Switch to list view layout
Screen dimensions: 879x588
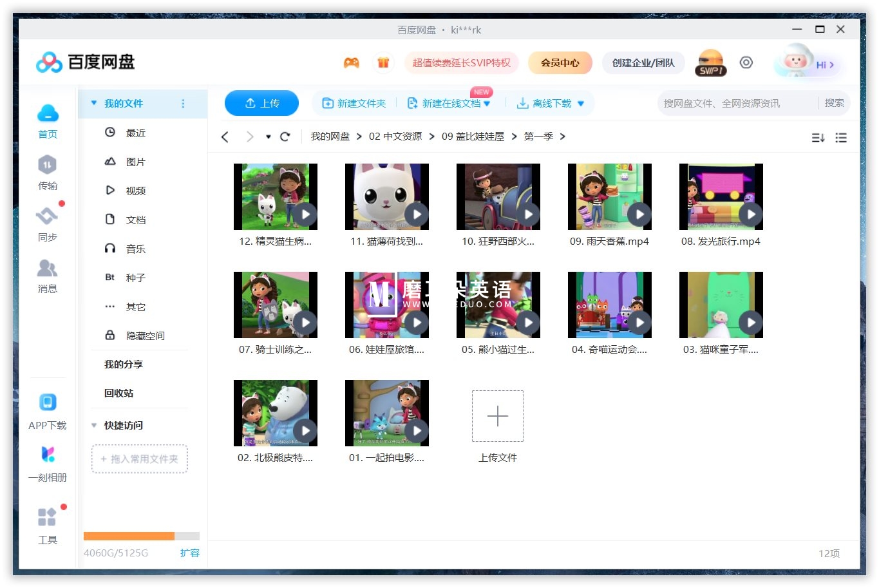coord(841,137)
